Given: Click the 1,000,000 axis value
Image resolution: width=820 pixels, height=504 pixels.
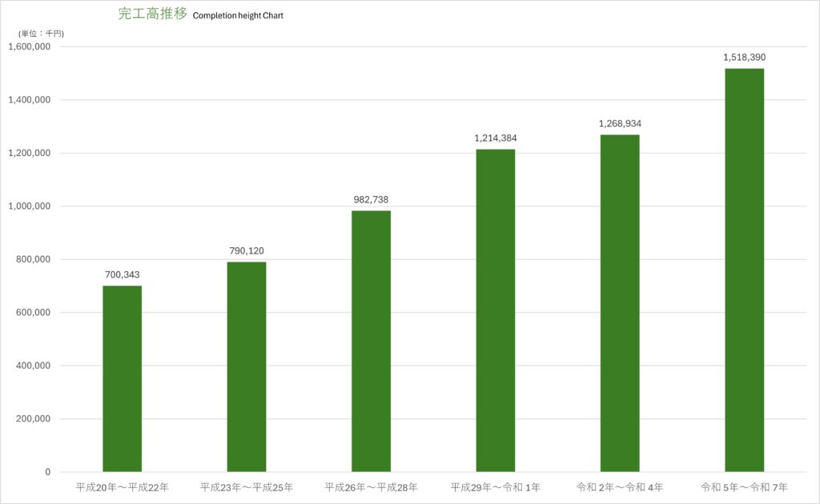Looking at the screenshot, I should [x=30, y=206].
